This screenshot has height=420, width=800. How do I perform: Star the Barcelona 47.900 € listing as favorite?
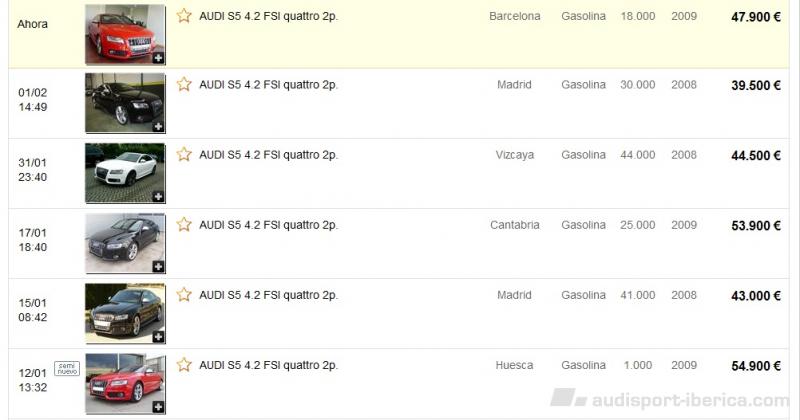(184, 16)
